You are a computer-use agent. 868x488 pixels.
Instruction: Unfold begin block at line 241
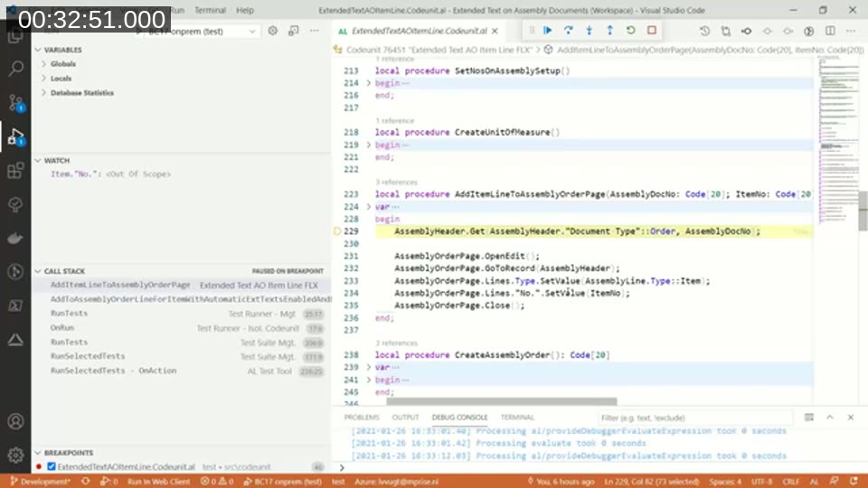coord(369,380)
